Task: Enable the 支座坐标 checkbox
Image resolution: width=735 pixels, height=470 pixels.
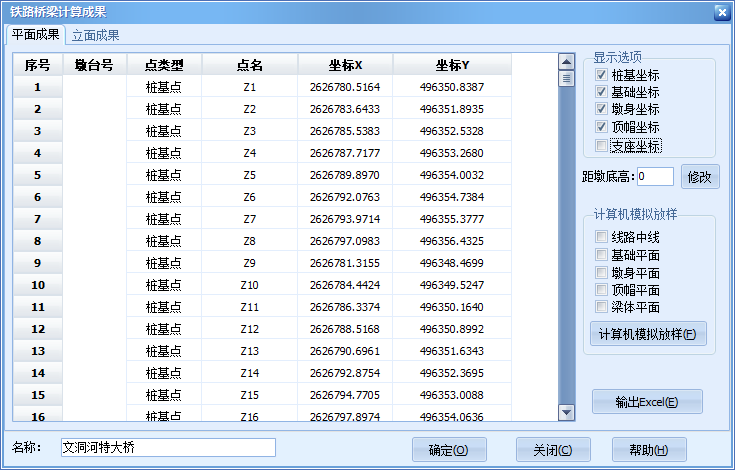Action: (x=601, y=146)
